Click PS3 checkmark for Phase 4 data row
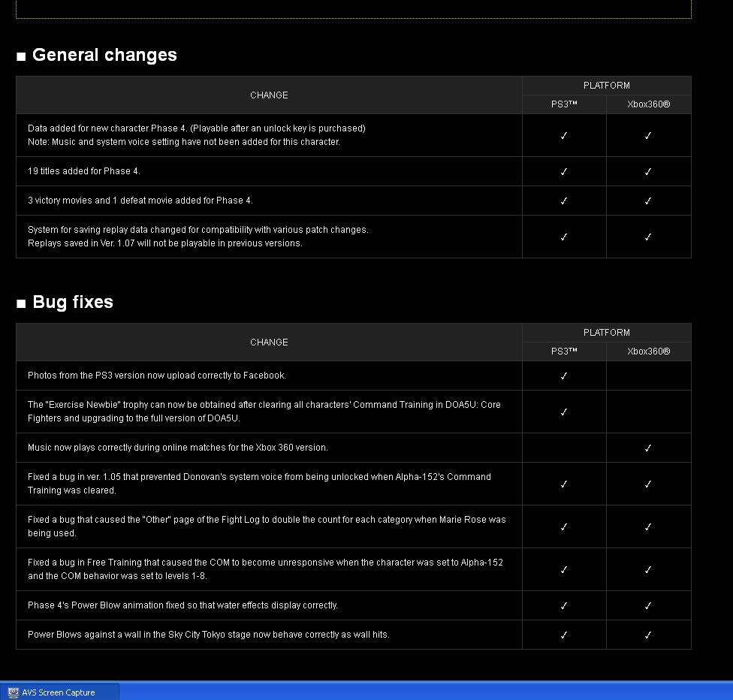 click(564, 136)
